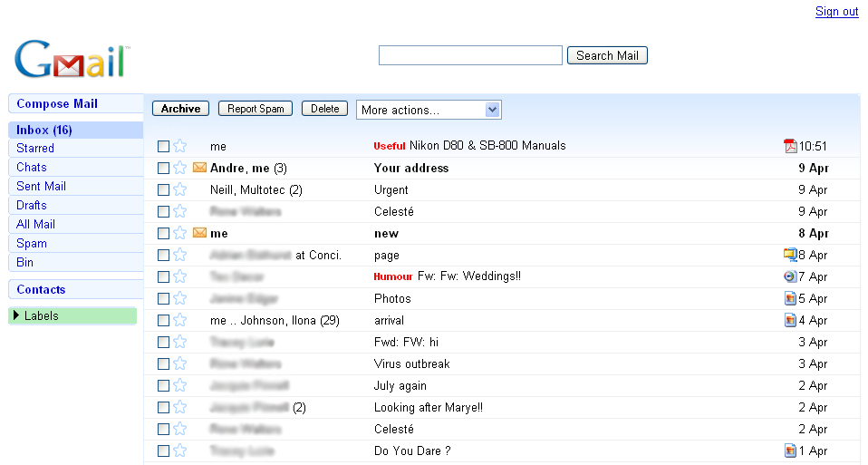Viewport: 868px width, 465px height.
Task: Open the 'Looking after Marye!!' email
Action: (x=428, y=407)
